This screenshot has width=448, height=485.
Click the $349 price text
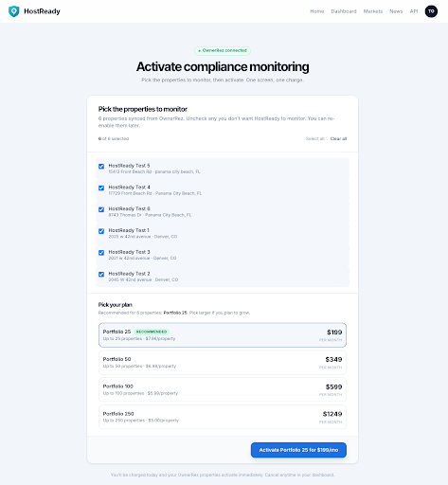[x=333, y=359]
